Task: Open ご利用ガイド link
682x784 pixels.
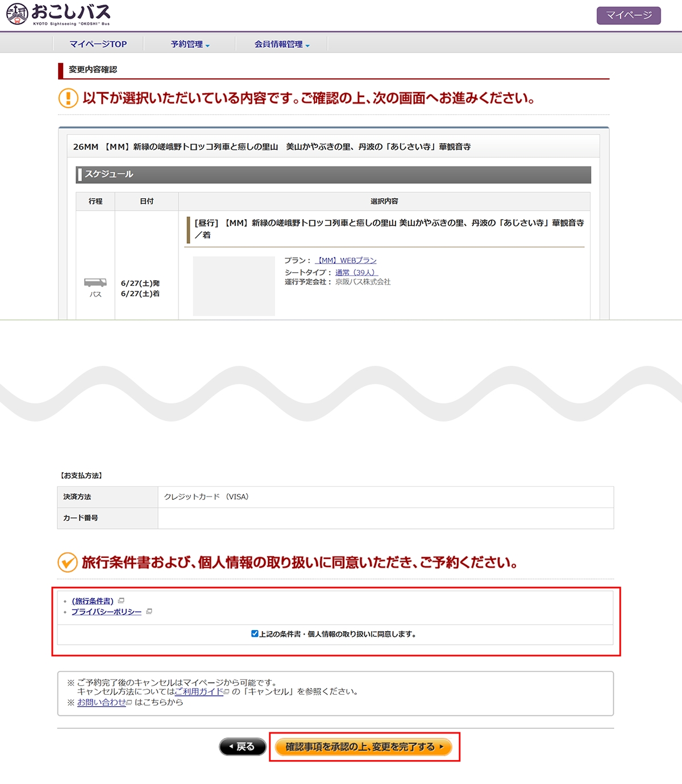Action: point(199,691)
